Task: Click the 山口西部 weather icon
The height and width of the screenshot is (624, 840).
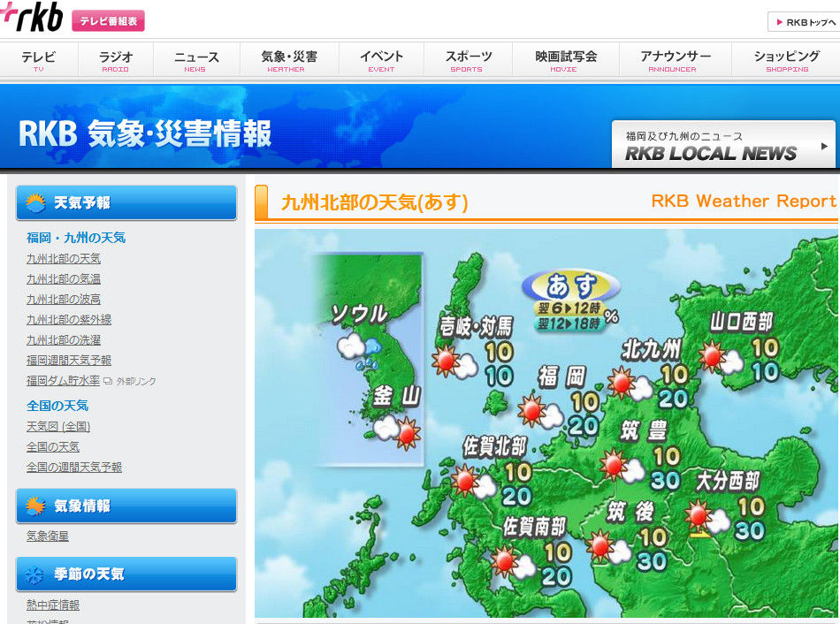Action: (x=721, y=357)
